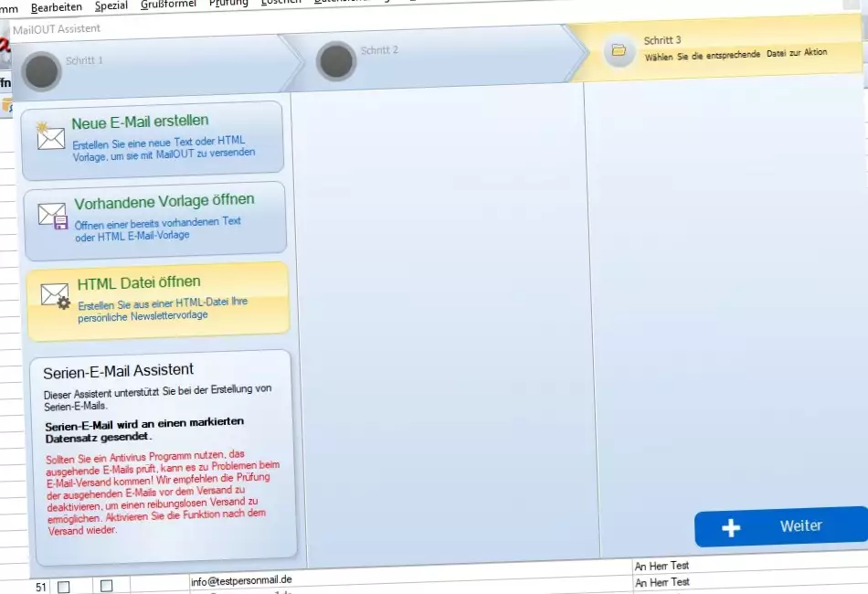Click the lower An Herr Test cell
868x594 pixels.
pos(662,582)
